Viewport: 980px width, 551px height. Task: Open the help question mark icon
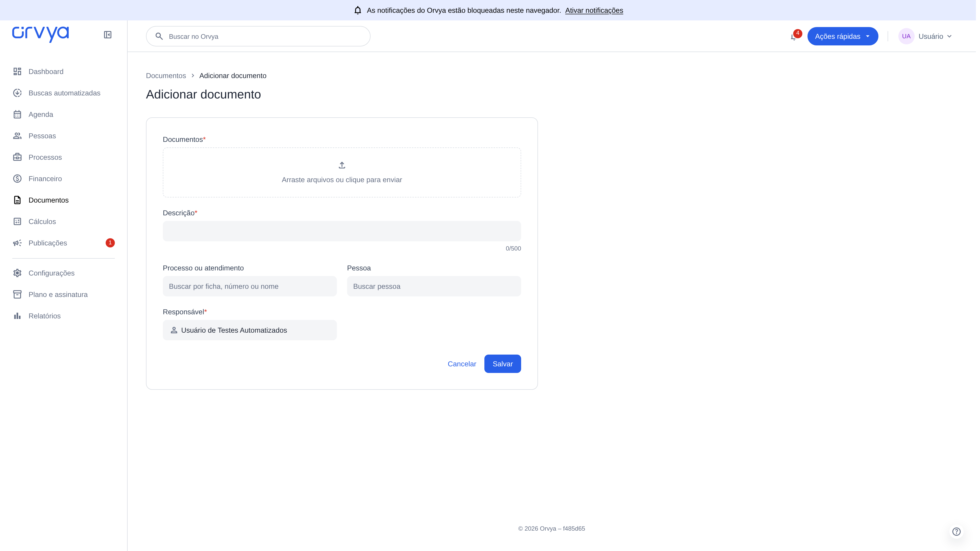957,532
